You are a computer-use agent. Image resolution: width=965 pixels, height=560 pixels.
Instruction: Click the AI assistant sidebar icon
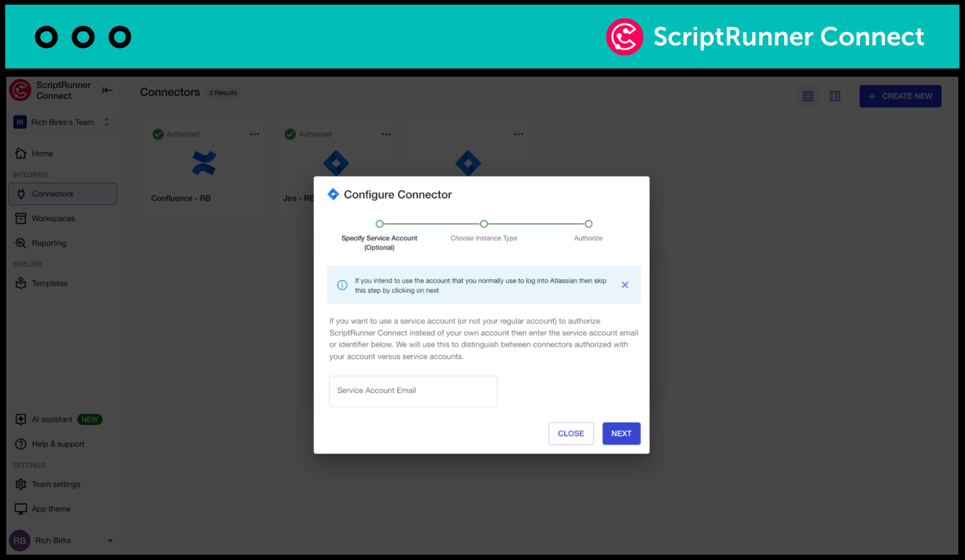21,419
